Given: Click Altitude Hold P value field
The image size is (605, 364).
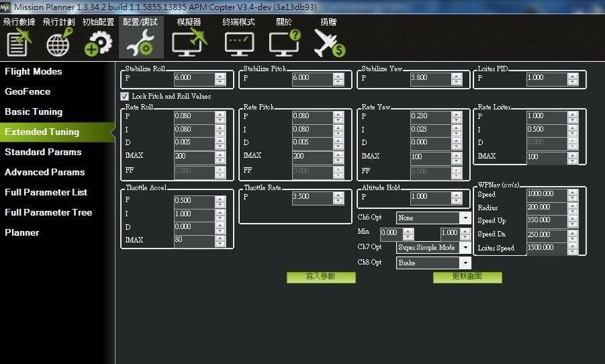Looking at the screenshot, I should (430, 197).
